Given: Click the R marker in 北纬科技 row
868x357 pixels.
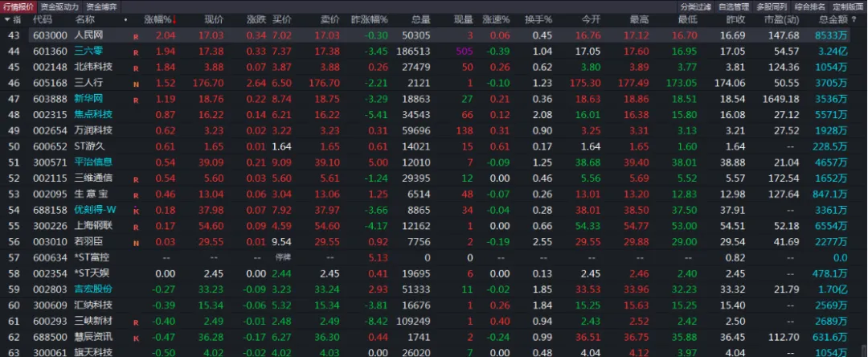Looking at the screenshot, I should (x=136, y=68).
